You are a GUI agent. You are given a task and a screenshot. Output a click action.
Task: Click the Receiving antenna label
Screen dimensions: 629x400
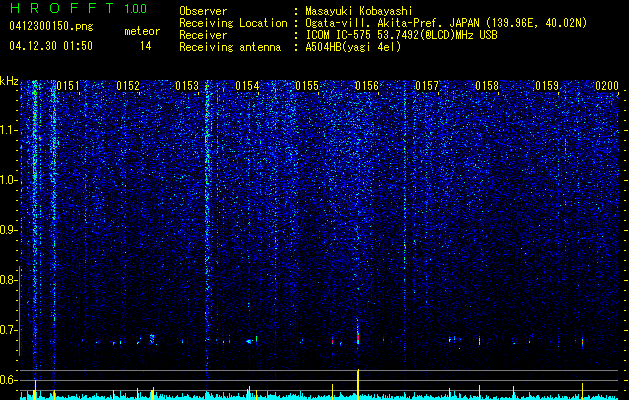point(230,47)
